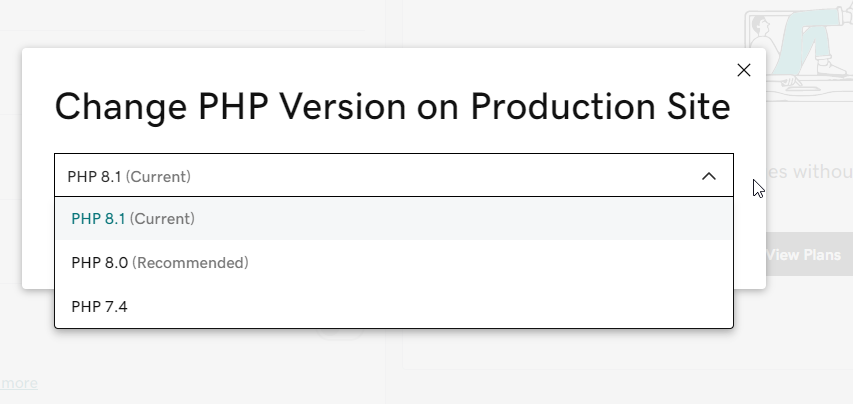Click the upward caret in the version selector

(709, 176)
